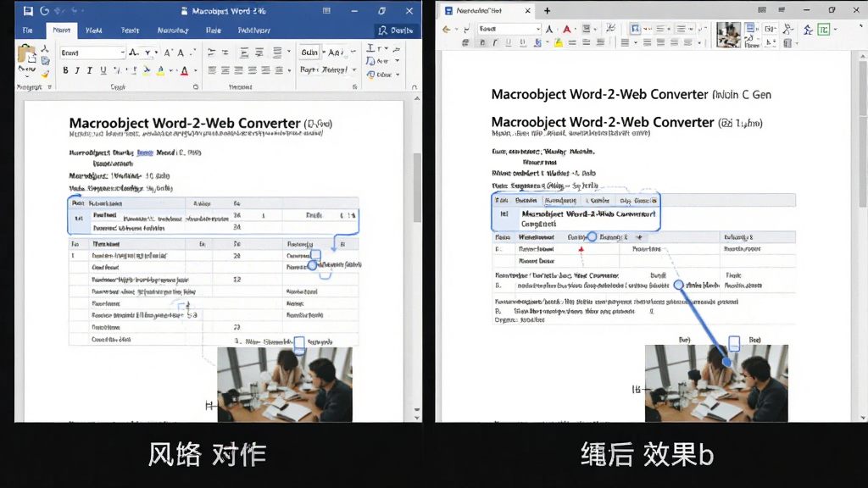Click the Cut scissors icon in left ribbon

(x=45, y=49)
